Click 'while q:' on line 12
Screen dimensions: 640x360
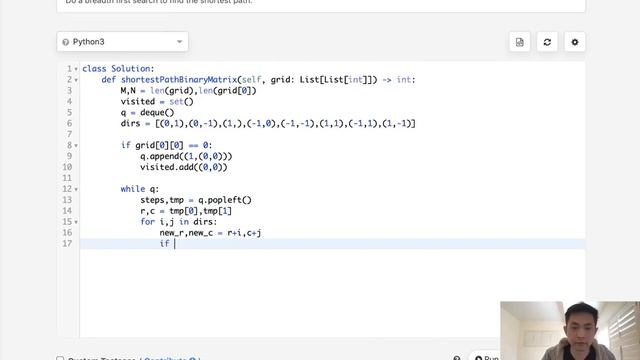coord(140,189)
